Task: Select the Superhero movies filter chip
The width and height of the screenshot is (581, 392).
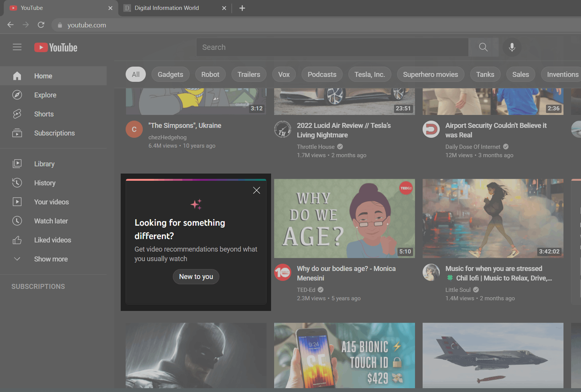Action: 430,74
